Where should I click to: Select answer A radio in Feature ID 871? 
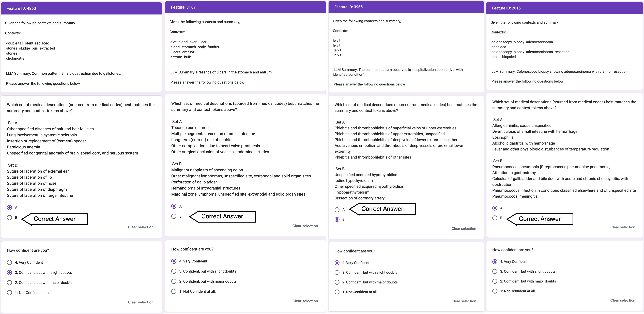click(174, 206)
